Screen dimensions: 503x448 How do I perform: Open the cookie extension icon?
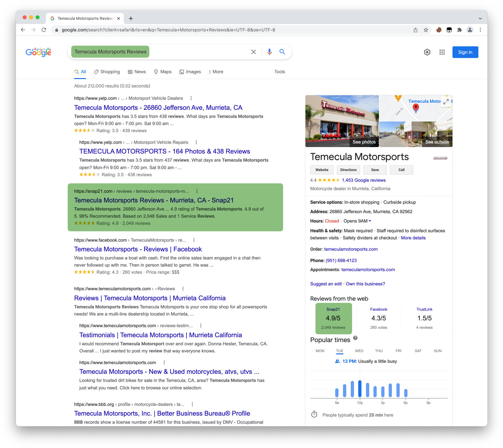[x=439, y=30]
